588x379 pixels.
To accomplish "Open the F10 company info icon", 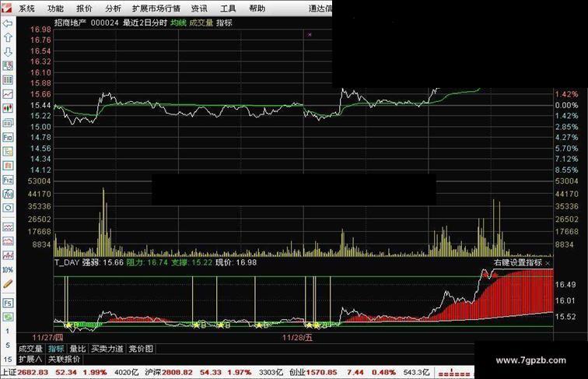I will pyautogui.click(x=8, y=137).
